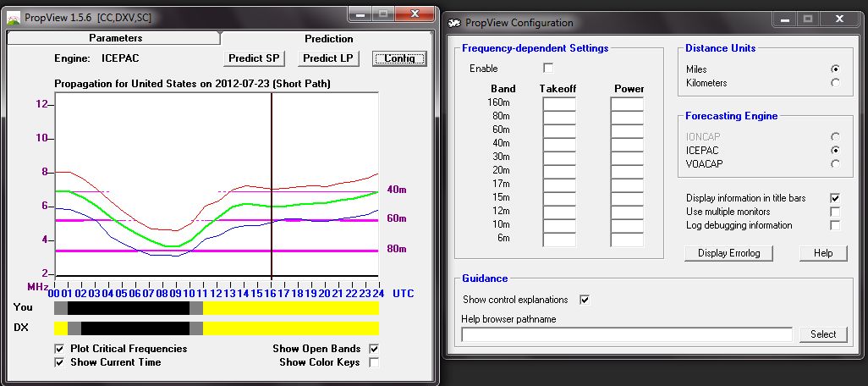Enable Show Color Keys checkbox
Screen dimensions: 868x386
tap(374, 362)
